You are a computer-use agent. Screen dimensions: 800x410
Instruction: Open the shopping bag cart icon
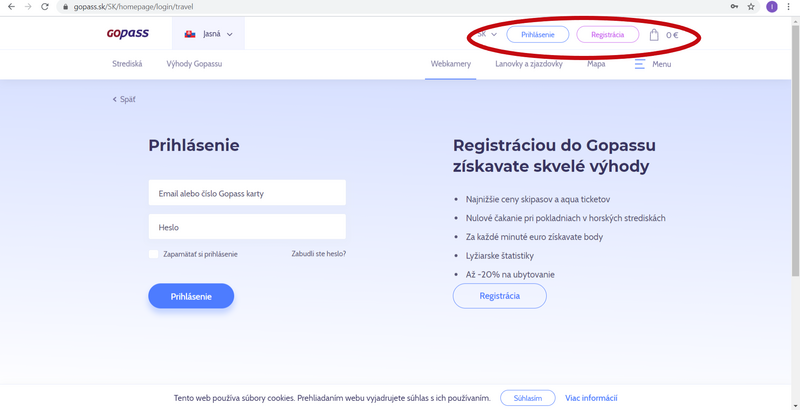(654, 35)
